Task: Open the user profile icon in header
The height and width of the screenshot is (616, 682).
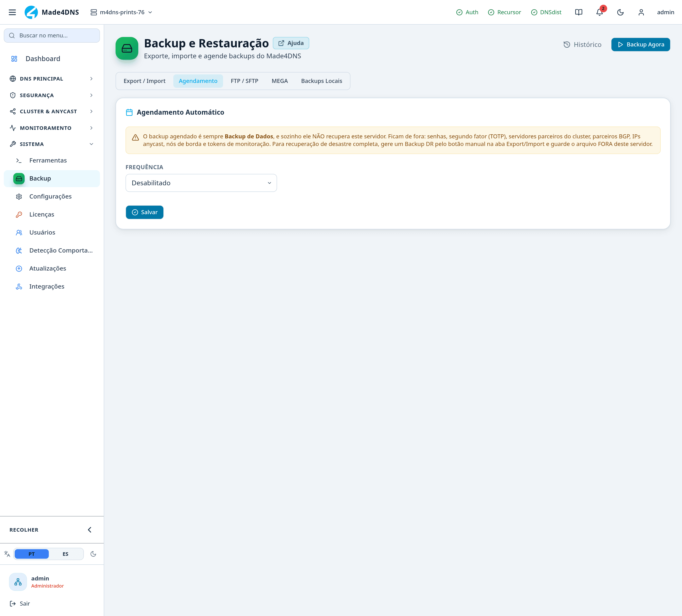Action: click(x=641, y=12)
